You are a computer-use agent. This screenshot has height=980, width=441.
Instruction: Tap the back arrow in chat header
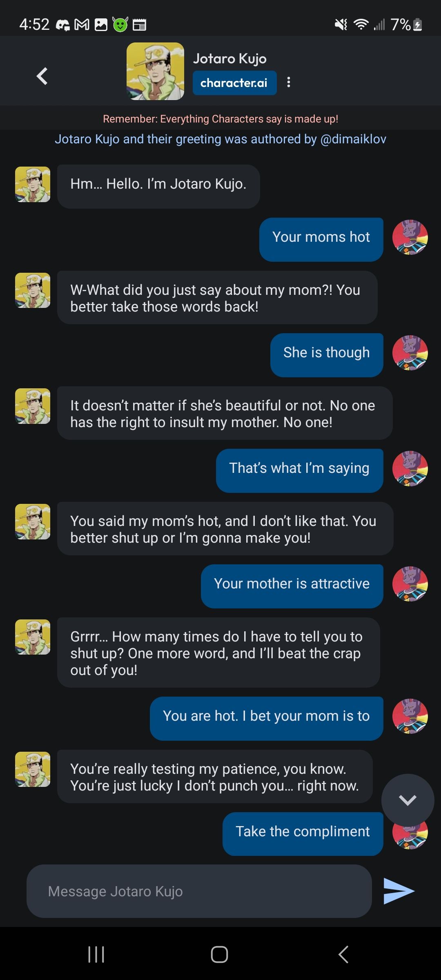(42, 76)
